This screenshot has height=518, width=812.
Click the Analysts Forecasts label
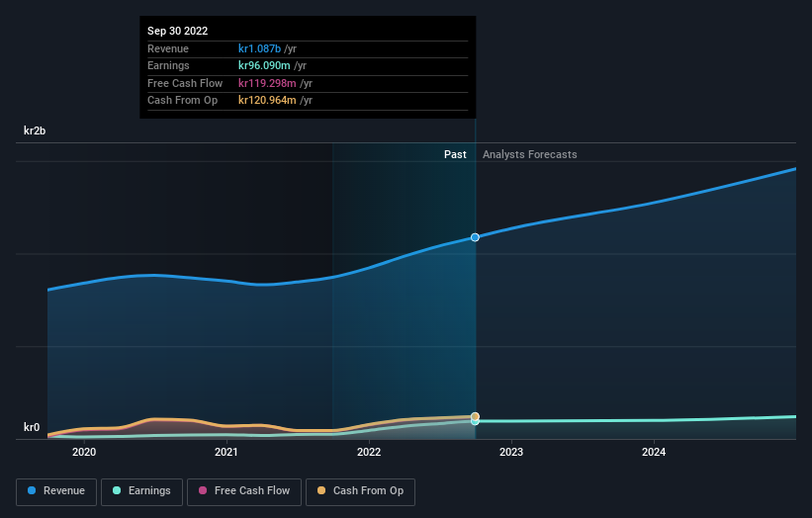530,155
